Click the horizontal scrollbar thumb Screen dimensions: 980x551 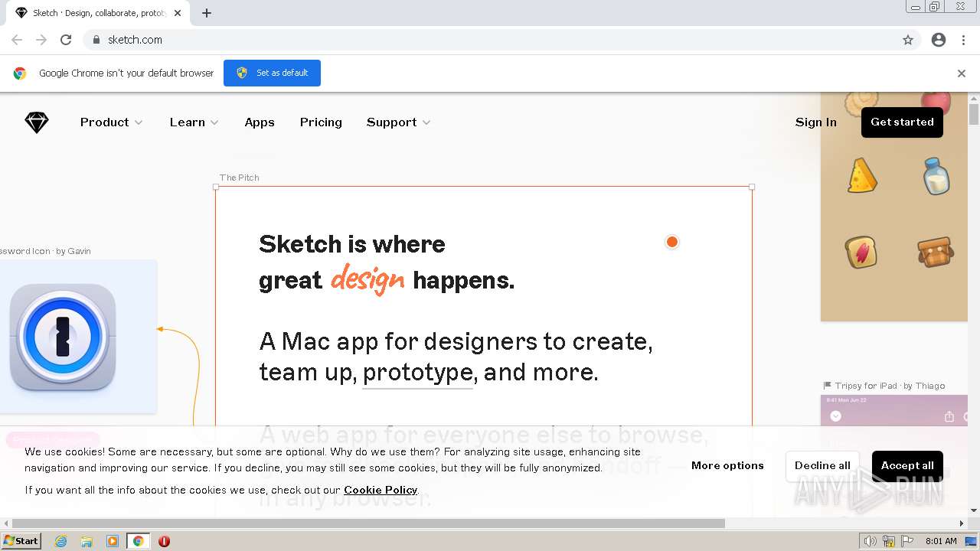tap(368, 523)
